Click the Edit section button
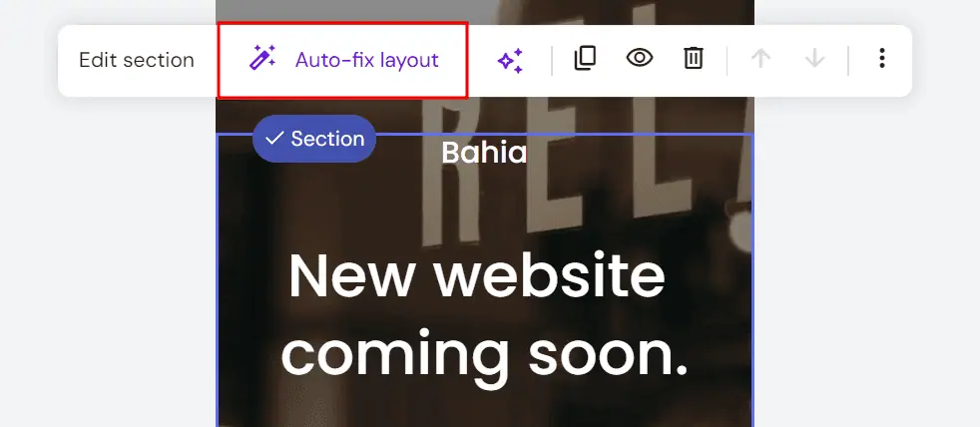This screenshot has width=980, height=427. point(137,60)
